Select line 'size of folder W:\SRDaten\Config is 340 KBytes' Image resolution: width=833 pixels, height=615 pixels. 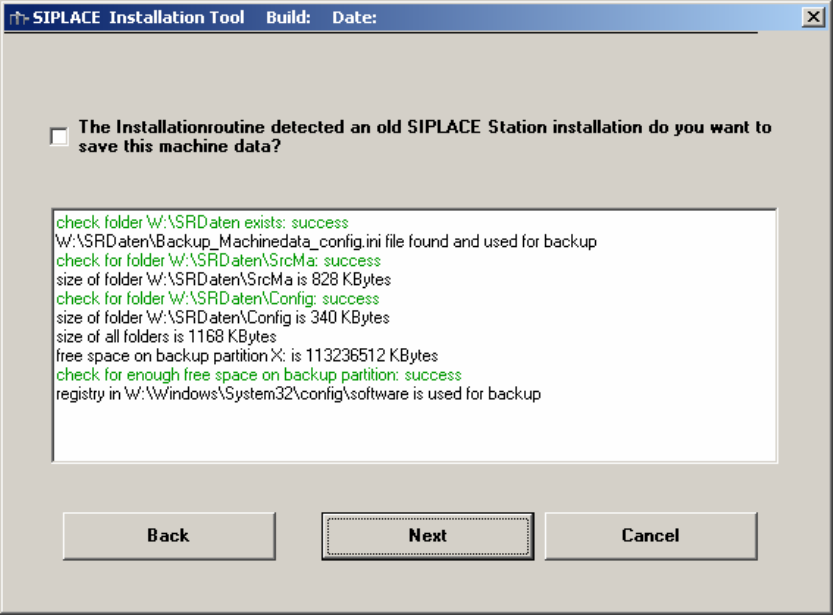[223, 318]
